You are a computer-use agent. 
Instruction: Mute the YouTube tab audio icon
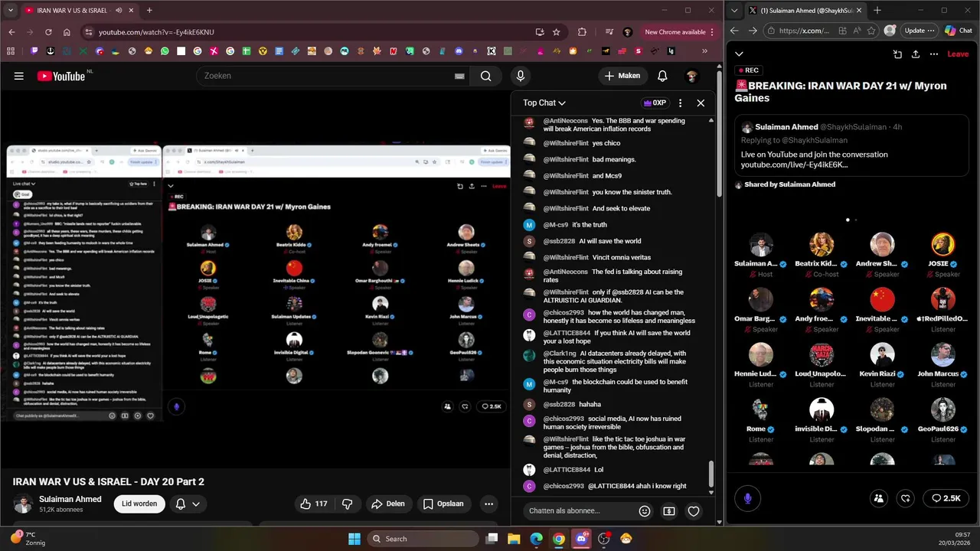tap(119, 11)
